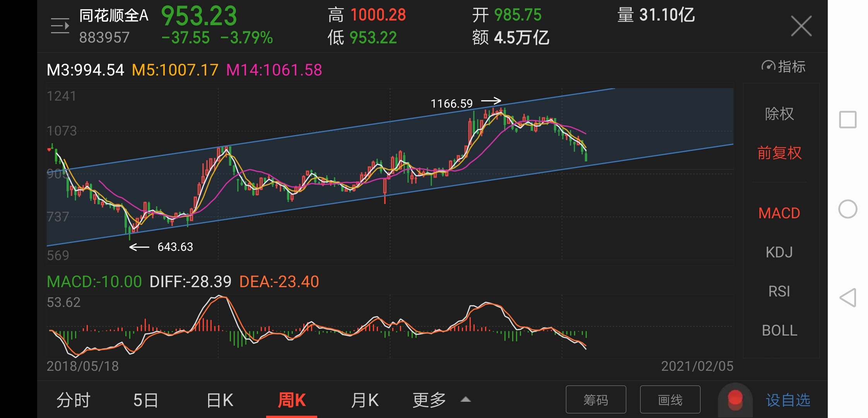The image size is (868, 418).
Task: Switch indicator to KDJ
Action: click(x=779, y=252)
